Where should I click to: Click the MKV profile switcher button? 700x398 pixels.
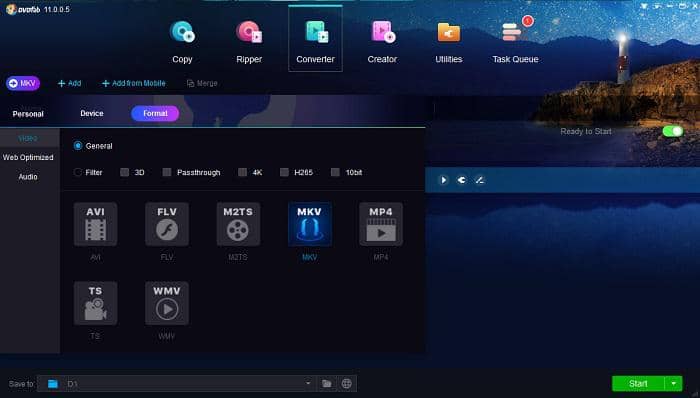23,83
